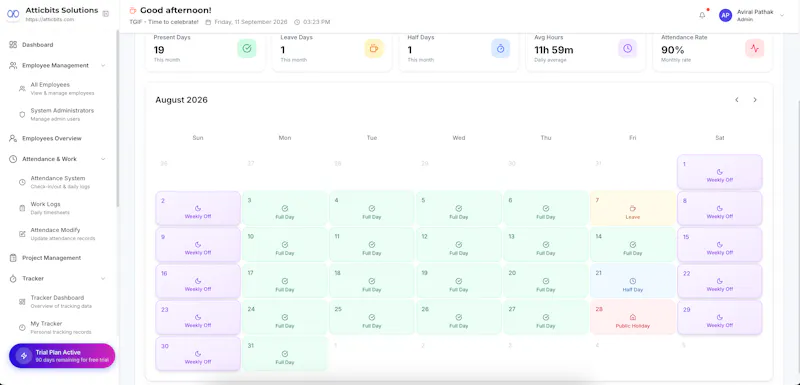The height and width of the screenshot is (385, 800).
Task: Click the Employee Management people icon
Action: pyautogui.click(x=13, y=66)
